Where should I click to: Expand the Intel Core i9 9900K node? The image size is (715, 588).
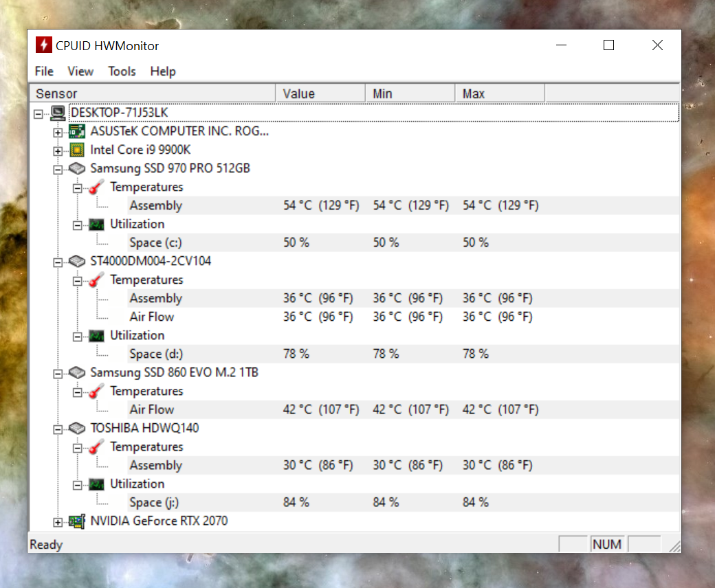click(58, 150)
